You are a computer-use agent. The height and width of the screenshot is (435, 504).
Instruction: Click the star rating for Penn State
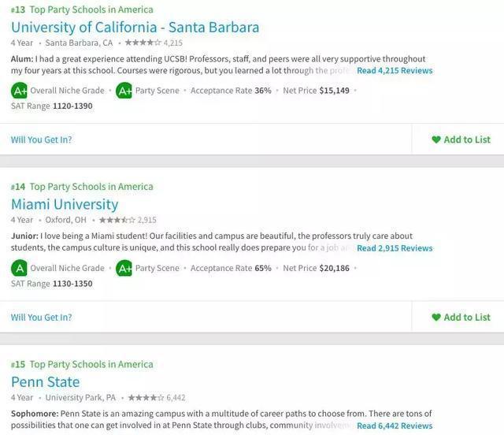(146, 397)
